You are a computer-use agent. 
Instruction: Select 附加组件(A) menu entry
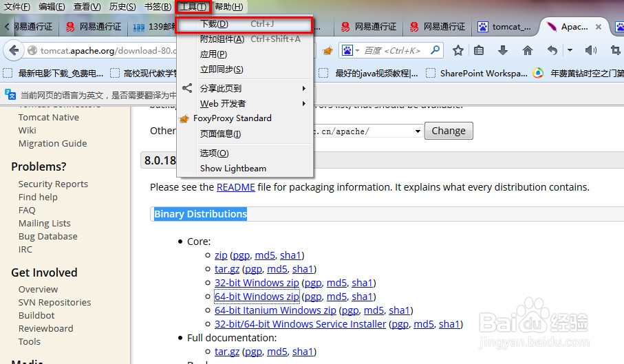point(244,39)
